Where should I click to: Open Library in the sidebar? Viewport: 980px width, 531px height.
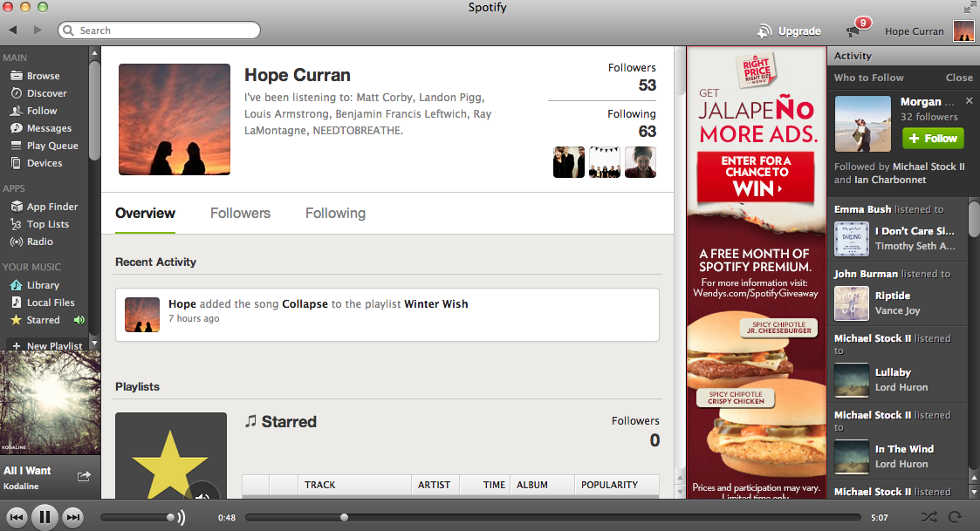[35, 285]
